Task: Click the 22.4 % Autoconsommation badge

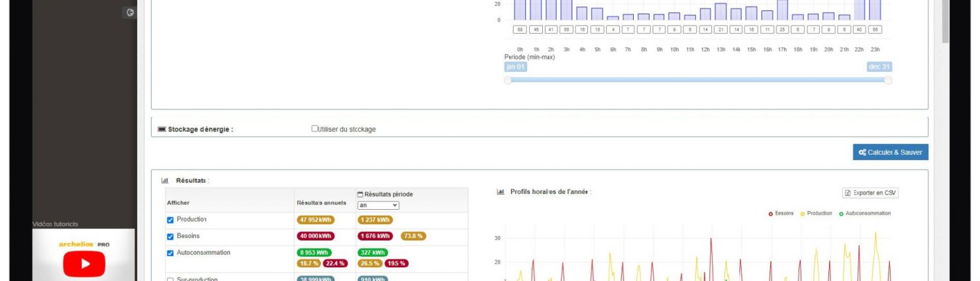Action: [x=335, y=263]
